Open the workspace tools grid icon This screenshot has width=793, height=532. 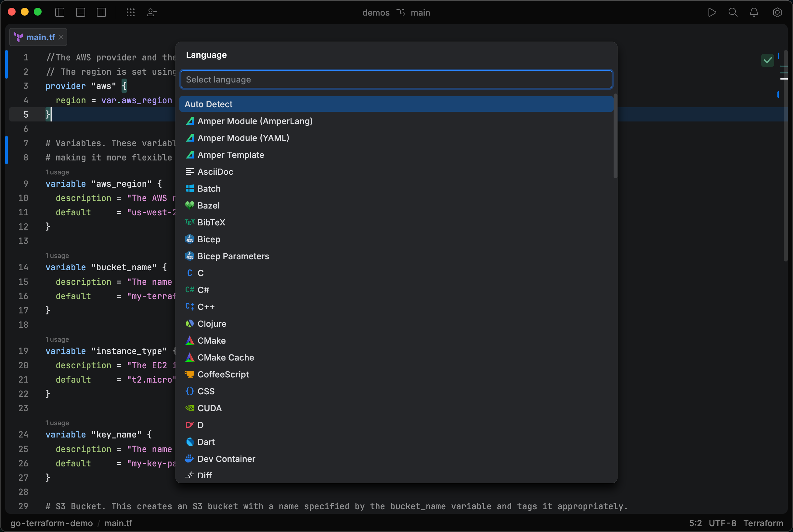pos(130,13)
